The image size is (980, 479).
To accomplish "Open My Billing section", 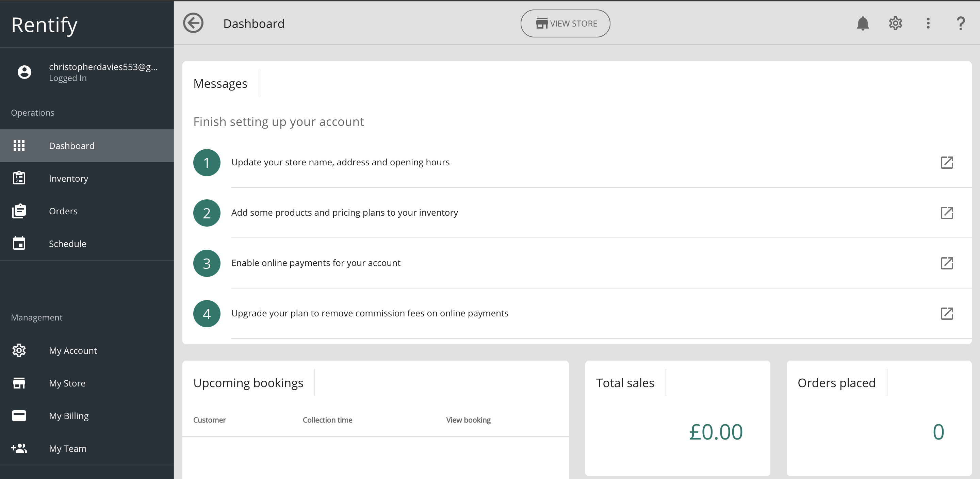I will tap(68, 416).
